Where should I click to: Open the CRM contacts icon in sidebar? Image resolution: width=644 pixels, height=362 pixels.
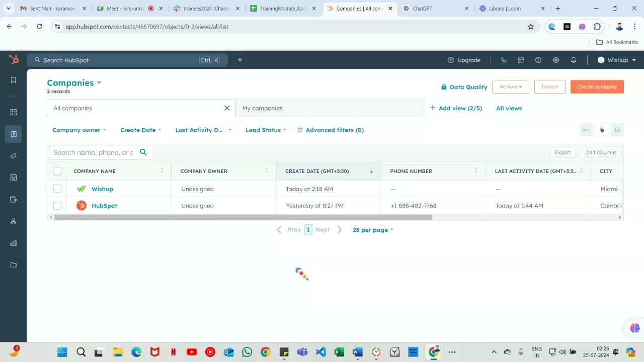pos(14,134)
